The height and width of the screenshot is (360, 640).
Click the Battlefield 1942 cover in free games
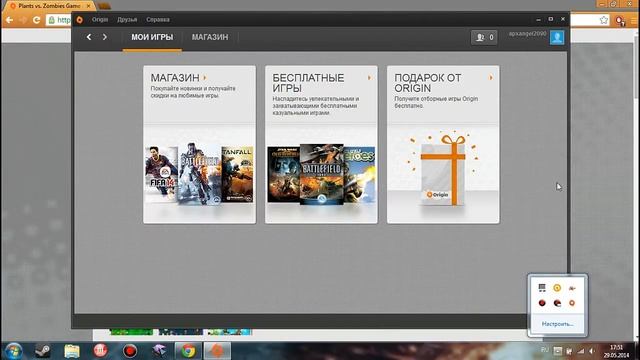click(322, 174)
